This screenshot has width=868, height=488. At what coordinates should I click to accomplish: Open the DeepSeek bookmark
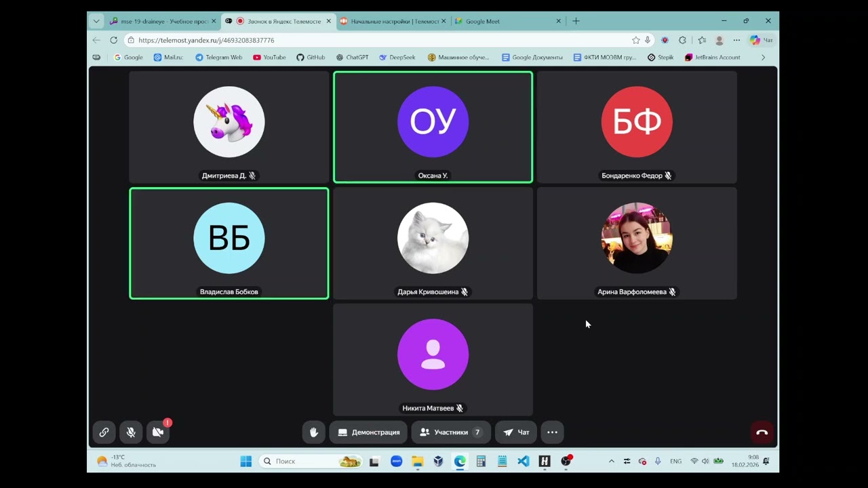pos(397,58)
